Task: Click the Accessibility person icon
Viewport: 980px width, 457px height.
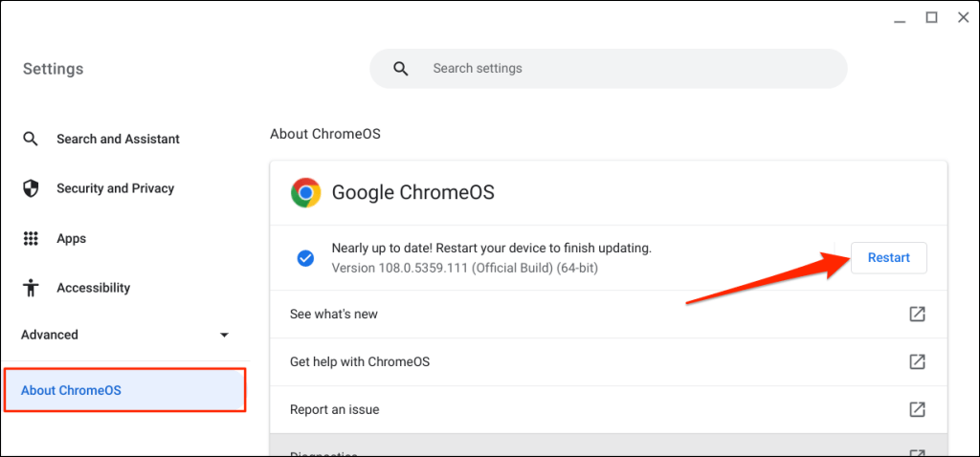Action: pos(31,288)
